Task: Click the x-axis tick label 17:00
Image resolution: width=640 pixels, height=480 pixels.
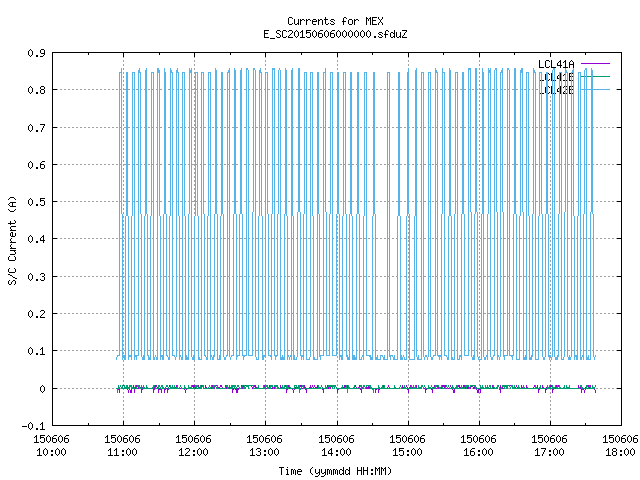Action: pos(549,452)
